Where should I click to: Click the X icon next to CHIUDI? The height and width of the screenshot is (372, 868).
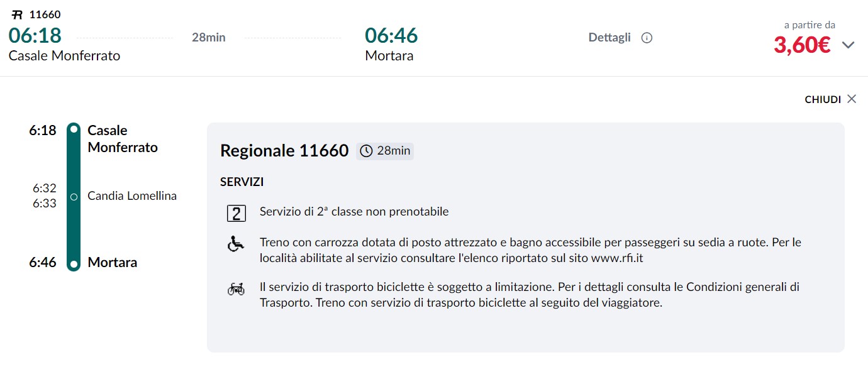pos(852,99)
